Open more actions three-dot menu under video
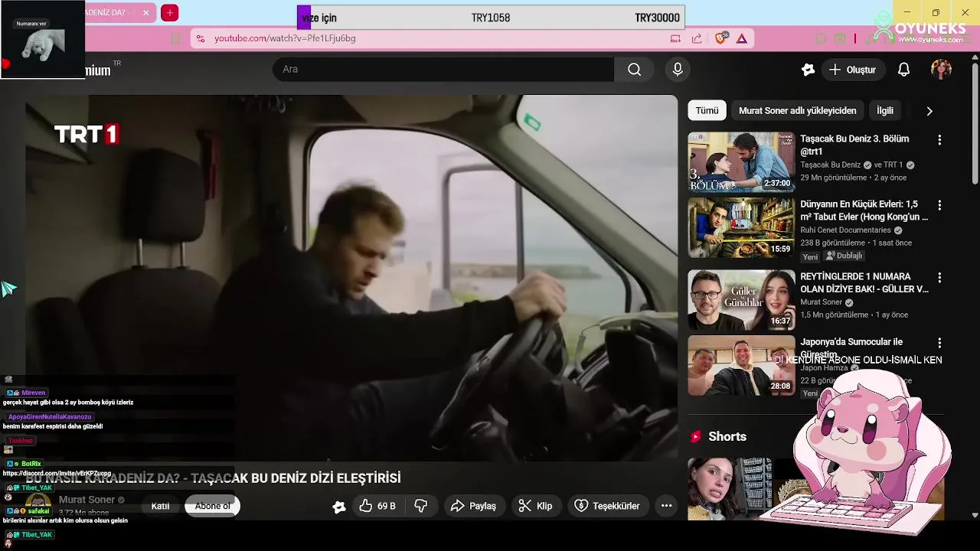980x551 pixels. coord(666,506)
